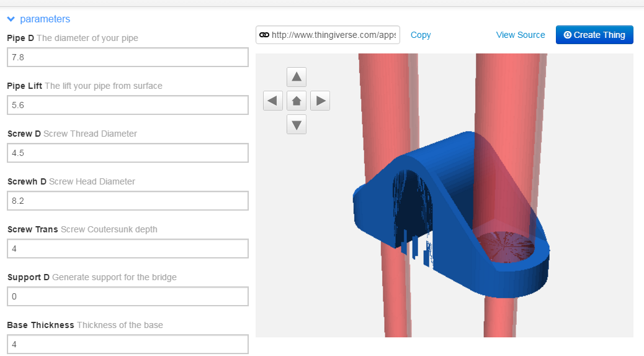Click the 'Support D' parameter label

(x=29, y=277)
